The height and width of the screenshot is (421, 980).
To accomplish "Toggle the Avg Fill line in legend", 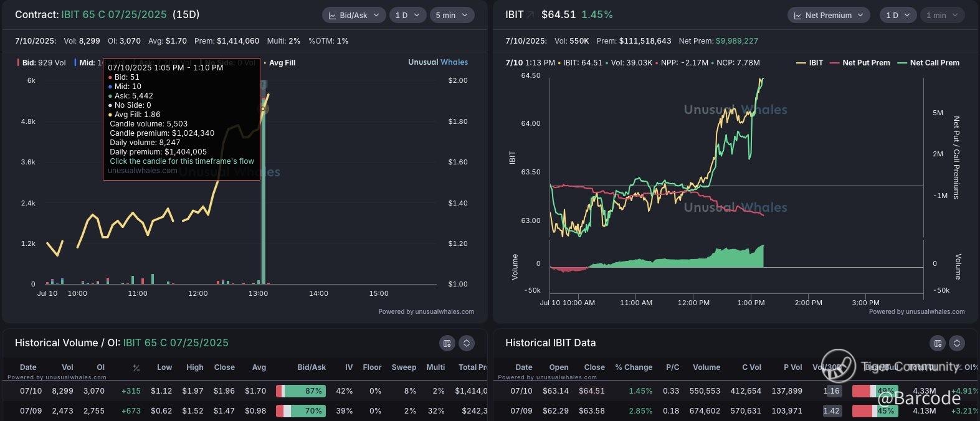I will click(x=279, y=63).
